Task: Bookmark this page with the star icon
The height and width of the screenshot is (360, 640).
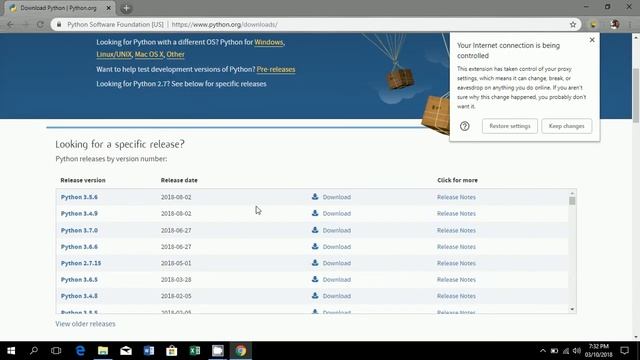Action: pyautogui.click(x=573, y=24)
